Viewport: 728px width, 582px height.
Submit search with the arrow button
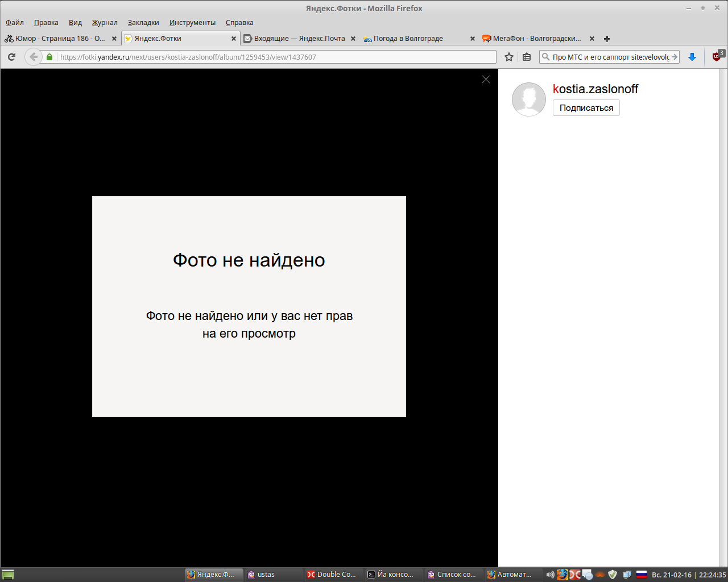(675, 57)
